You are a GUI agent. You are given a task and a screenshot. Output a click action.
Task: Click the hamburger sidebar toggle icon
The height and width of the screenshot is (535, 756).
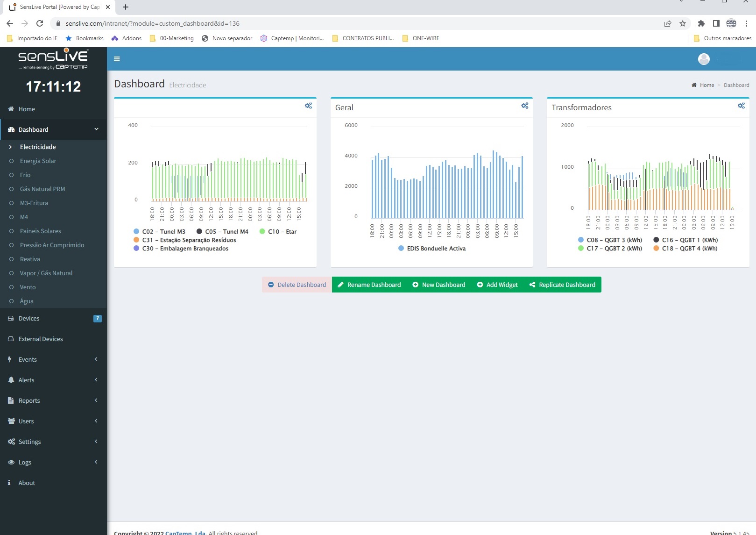coord(117,59)
